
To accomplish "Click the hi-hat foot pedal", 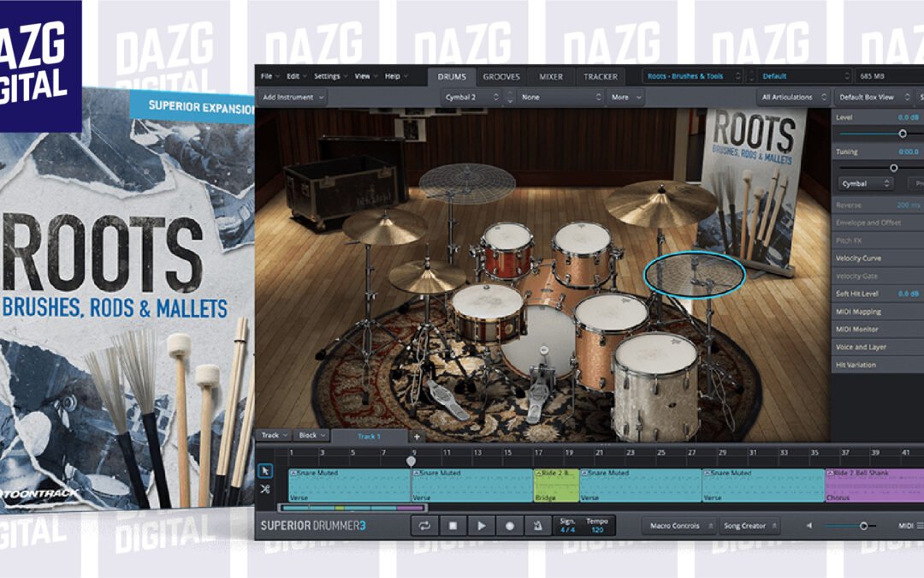I will click(447, 400).
